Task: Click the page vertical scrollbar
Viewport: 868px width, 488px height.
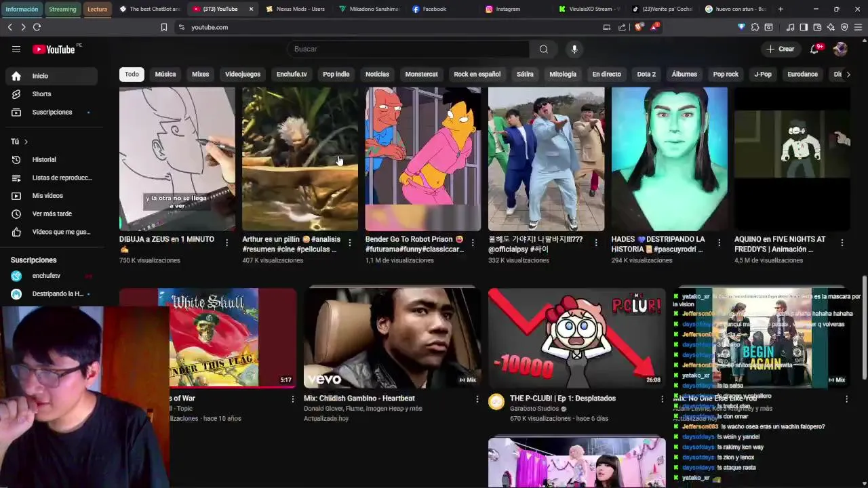Action: click(864, 329)
